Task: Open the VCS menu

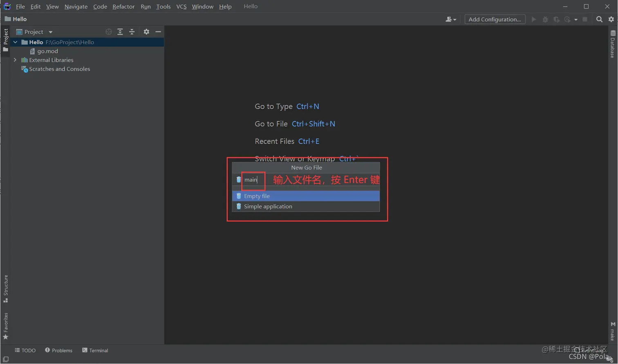Action: [181, 7]
